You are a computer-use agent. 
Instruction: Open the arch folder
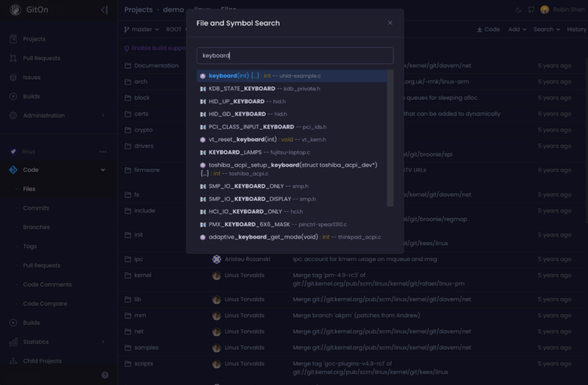click(x=141, y=81)
